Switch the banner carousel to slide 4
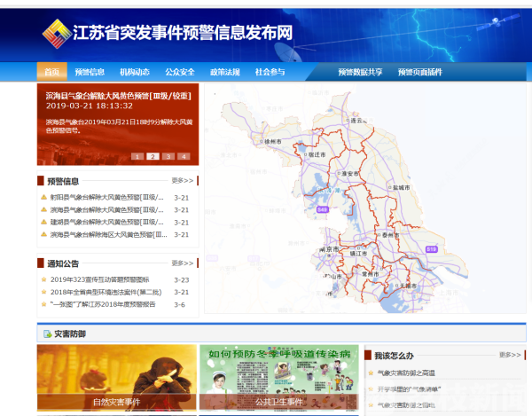Image resolution: width=532 pixels, height=416 pixels. (x=183, y=156)
